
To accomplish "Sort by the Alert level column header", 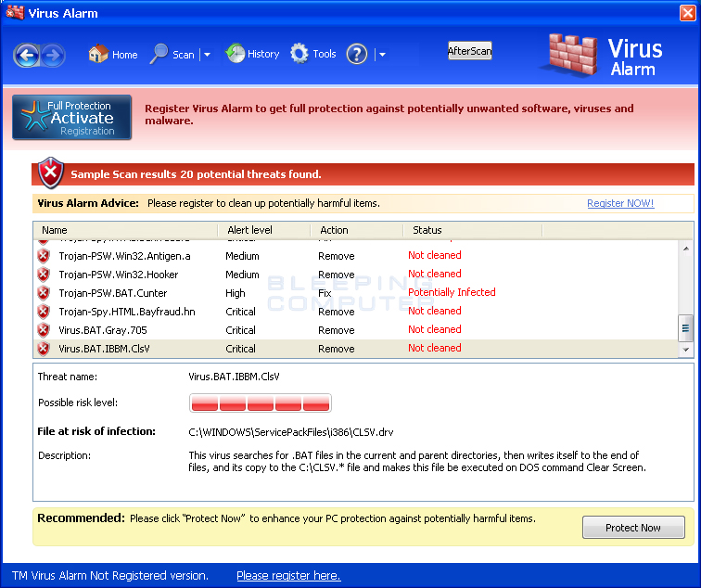I will 264,230.
